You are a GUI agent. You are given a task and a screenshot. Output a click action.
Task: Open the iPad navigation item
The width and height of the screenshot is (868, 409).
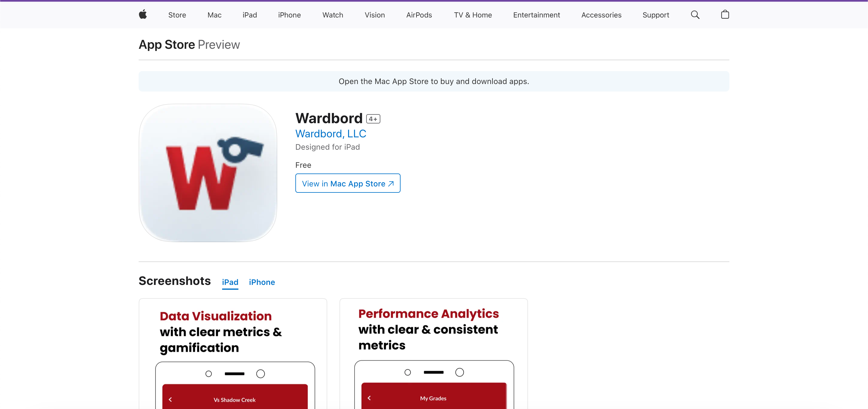point(250,15)
